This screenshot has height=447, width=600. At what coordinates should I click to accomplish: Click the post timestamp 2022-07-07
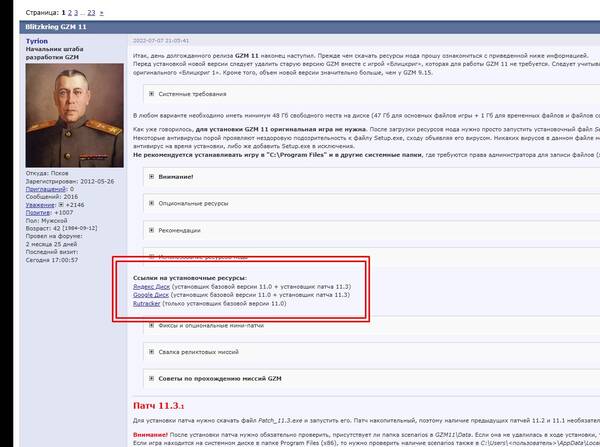[x=161, y=41]
